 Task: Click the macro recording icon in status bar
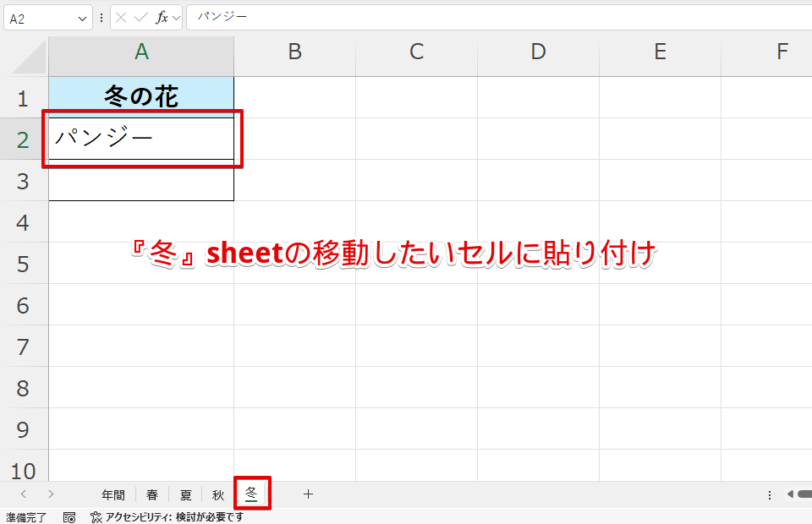(x=69, y=517)
